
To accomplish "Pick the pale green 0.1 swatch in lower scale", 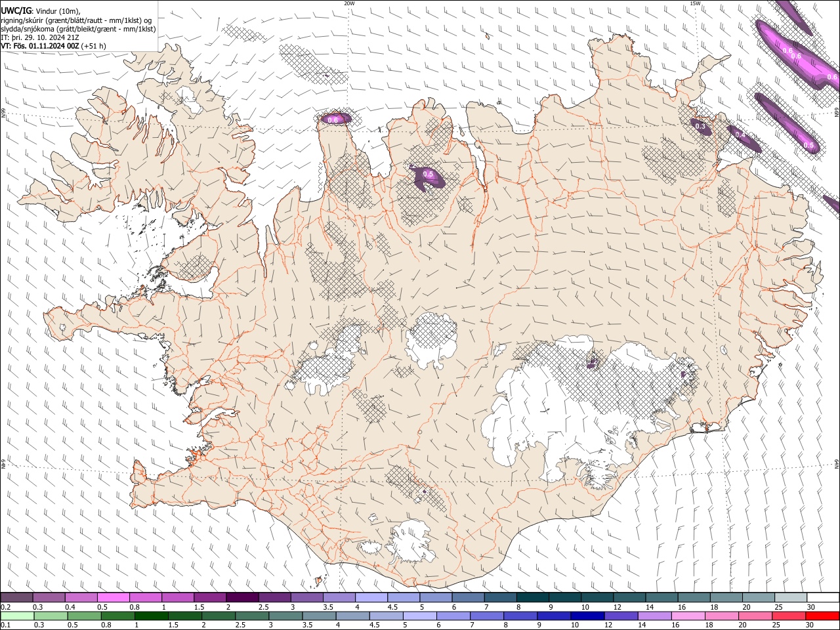I will click(x=17, y=616).
